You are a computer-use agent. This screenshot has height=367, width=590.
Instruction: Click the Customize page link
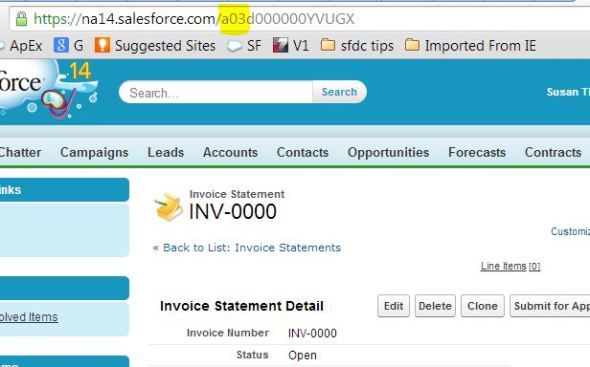pyautogui.click(x=570, y=231)
